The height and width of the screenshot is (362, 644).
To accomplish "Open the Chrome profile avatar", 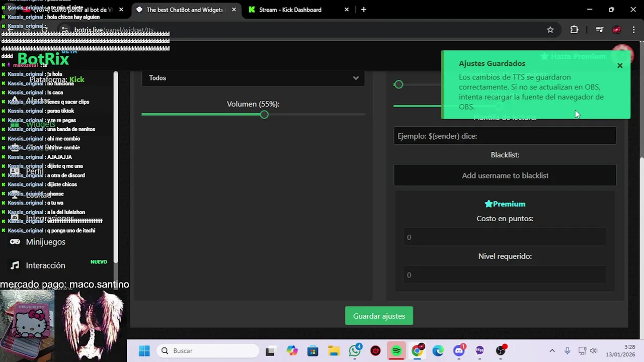I will pos(617,30).
